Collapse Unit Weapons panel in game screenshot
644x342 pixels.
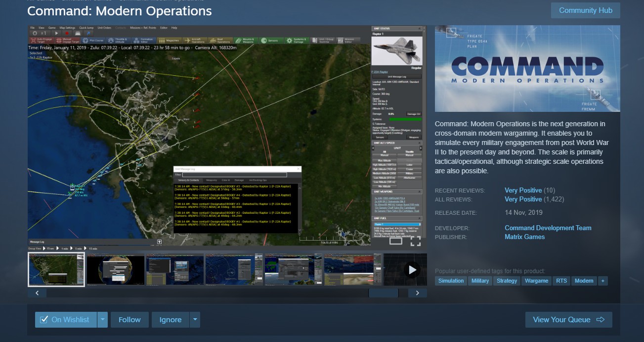419,191
